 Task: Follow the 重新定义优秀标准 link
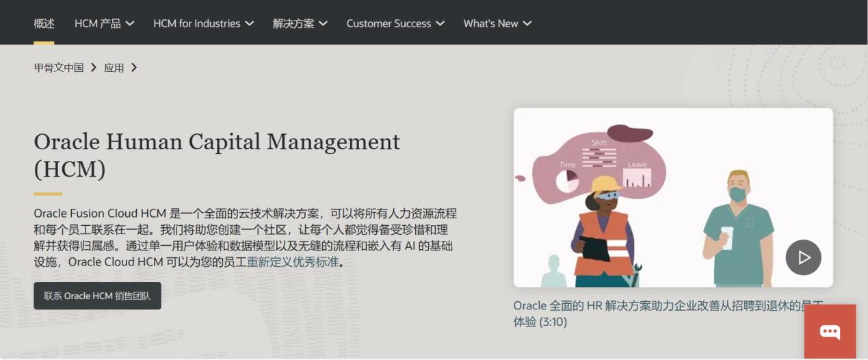coord(293,262)
